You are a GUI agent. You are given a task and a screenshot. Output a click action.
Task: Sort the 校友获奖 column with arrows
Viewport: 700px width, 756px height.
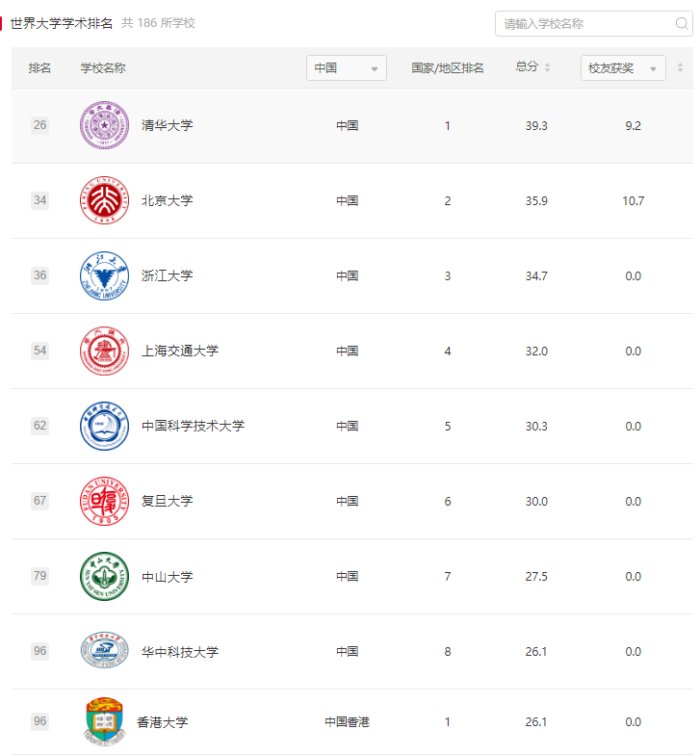(x=680, y=67)
